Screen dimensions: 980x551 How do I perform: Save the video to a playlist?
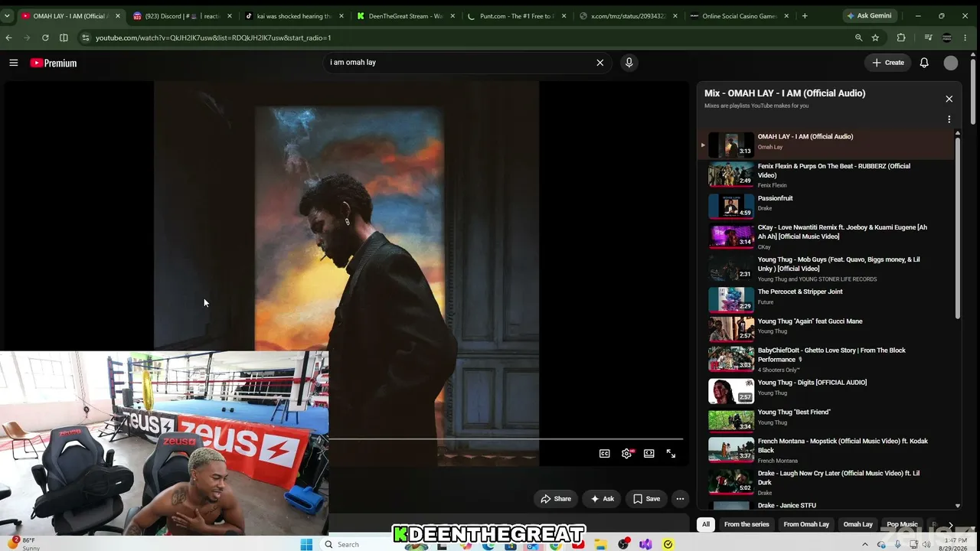pyautogui.click(x=646, y=499)
